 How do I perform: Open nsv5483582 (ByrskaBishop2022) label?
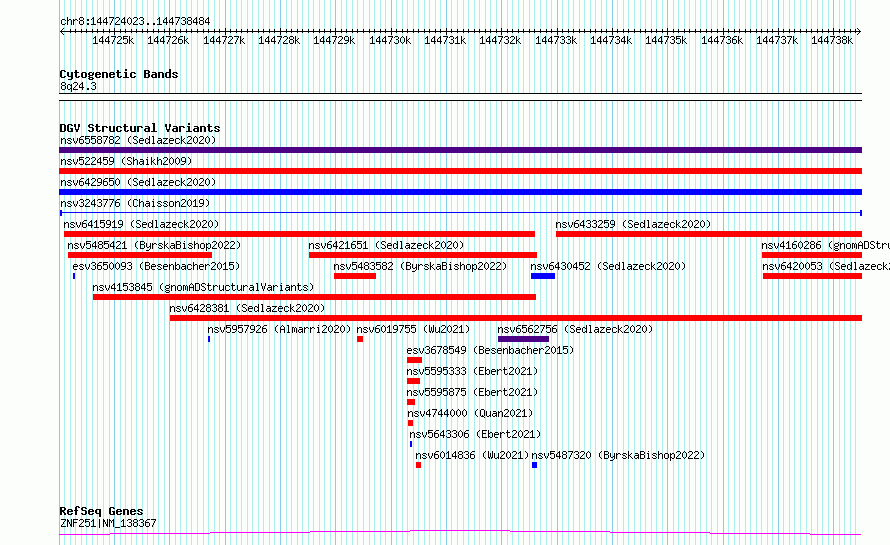[x=420, y=266]
